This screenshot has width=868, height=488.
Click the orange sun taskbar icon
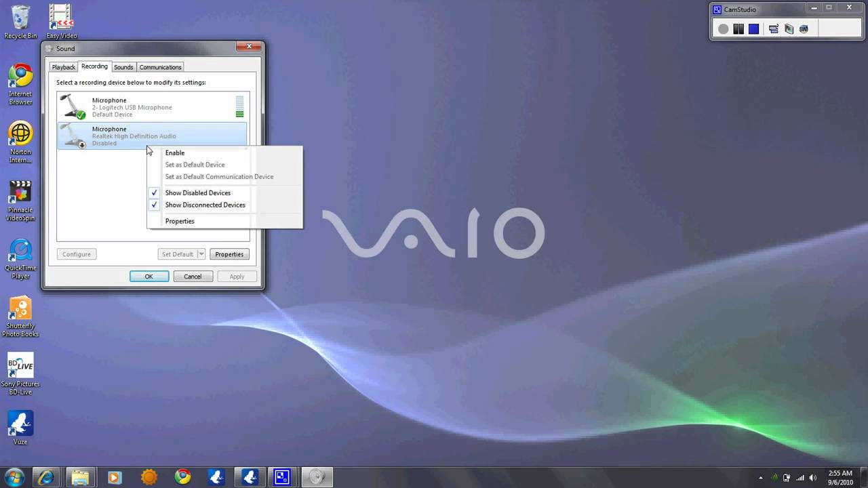point(149,477)
